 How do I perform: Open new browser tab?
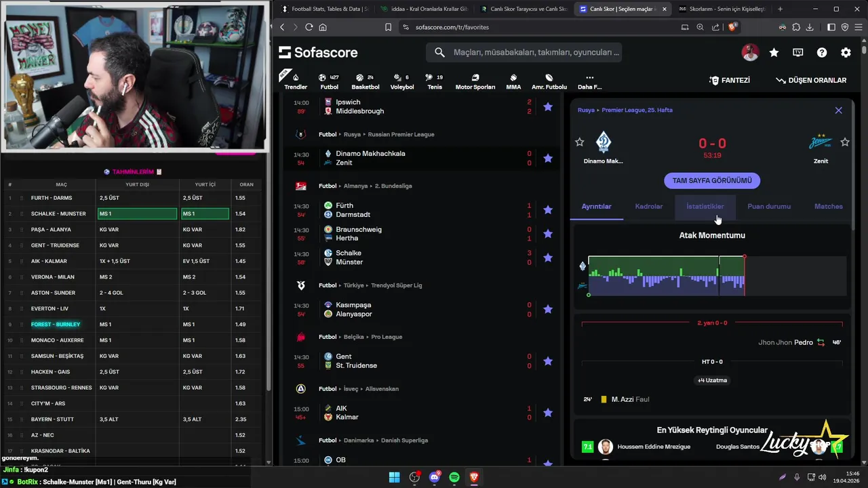click(x=780, y=9)
